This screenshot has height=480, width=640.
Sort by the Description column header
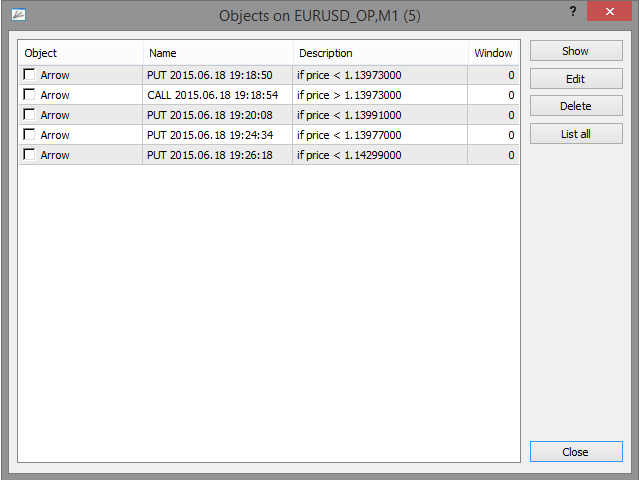[380, 53]
